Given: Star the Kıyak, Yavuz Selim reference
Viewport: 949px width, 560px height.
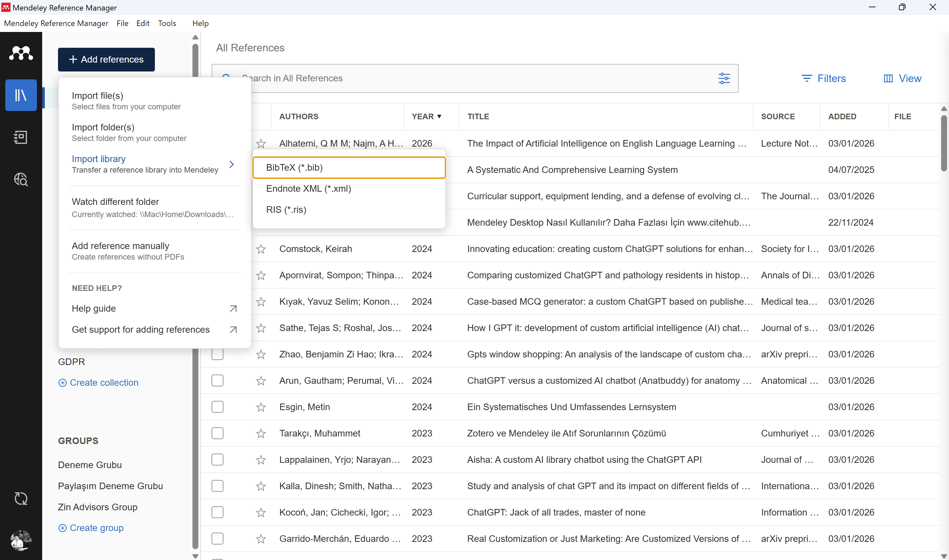Looking at the screenshot, I should (261, 302).
